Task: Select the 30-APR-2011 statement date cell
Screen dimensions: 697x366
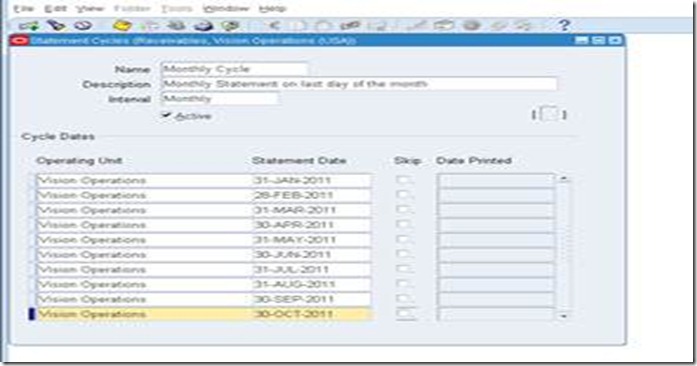Action: tap(311, 225)
